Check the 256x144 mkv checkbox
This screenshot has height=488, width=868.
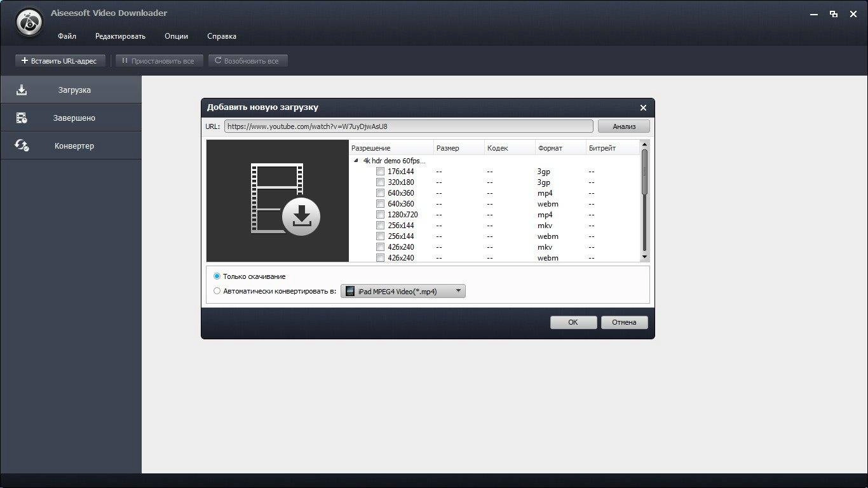coord(380,226)
